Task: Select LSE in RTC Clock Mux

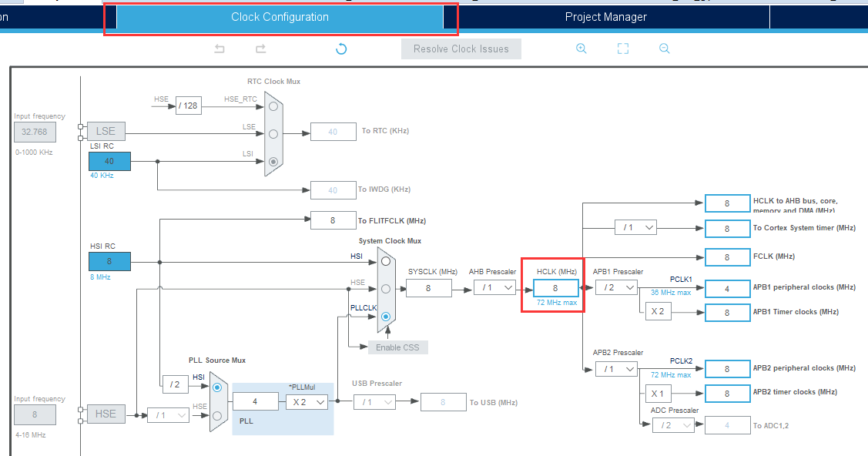Action: coord(273,133)
